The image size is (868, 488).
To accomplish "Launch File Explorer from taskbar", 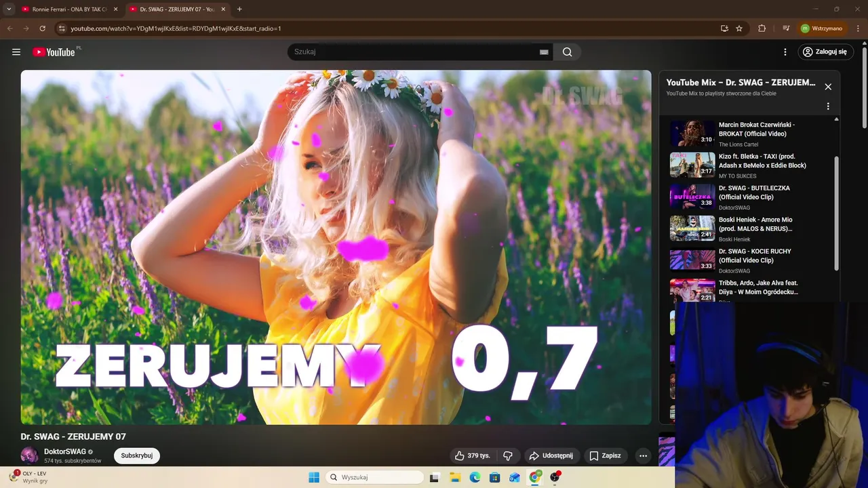I will click(x=455, y=477).
